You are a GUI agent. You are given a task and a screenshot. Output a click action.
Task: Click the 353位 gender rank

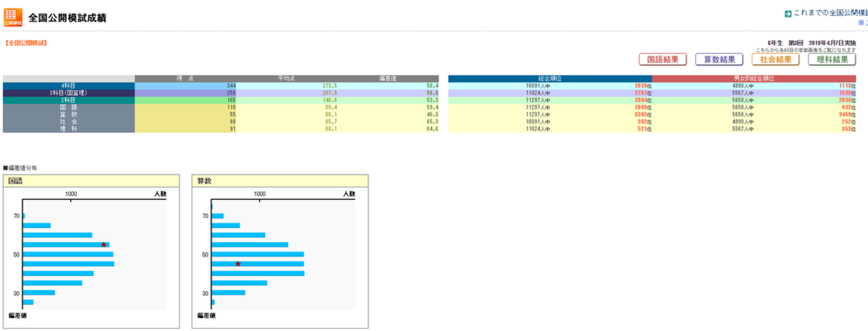(x=849, y=129)
